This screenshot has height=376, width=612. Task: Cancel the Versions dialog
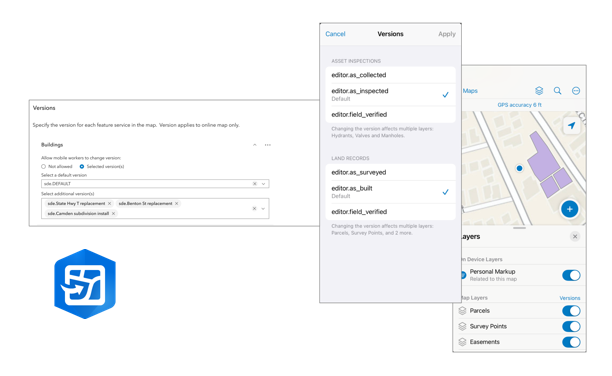[x=335, y=34]
